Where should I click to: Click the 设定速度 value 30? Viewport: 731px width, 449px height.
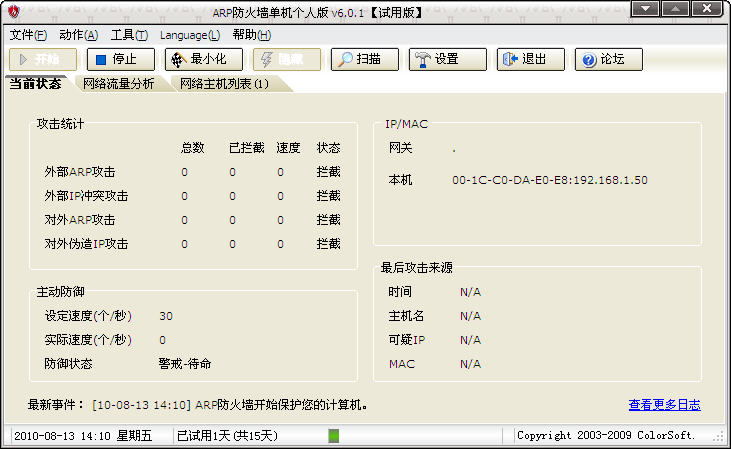point(166,316)
